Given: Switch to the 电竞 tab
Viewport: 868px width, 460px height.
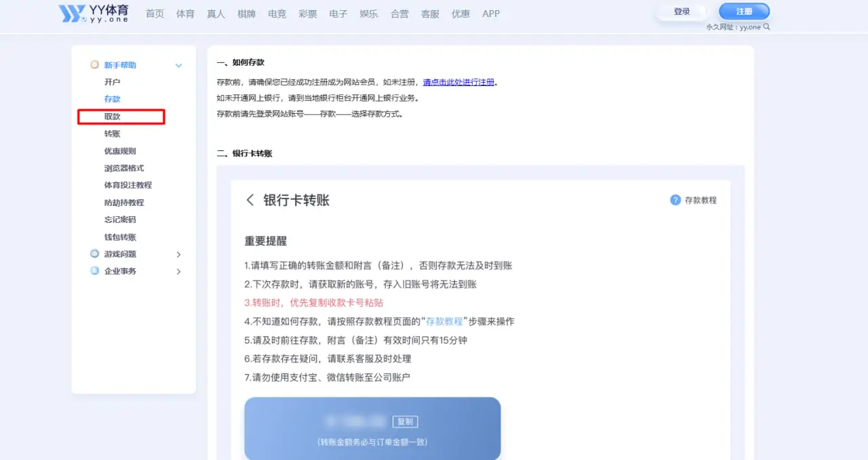Looking at the screenshot, I should (x=277, y=13).
